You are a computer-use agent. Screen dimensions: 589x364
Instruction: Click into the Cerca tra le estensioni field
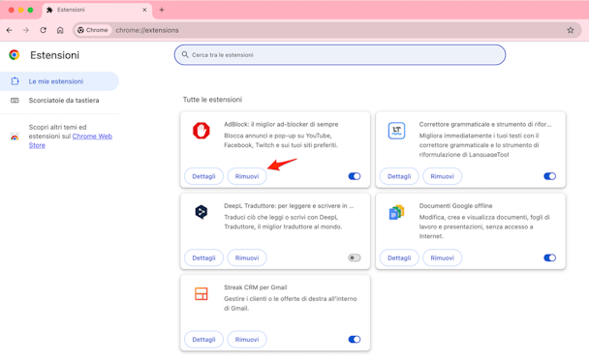pos(340,55)
